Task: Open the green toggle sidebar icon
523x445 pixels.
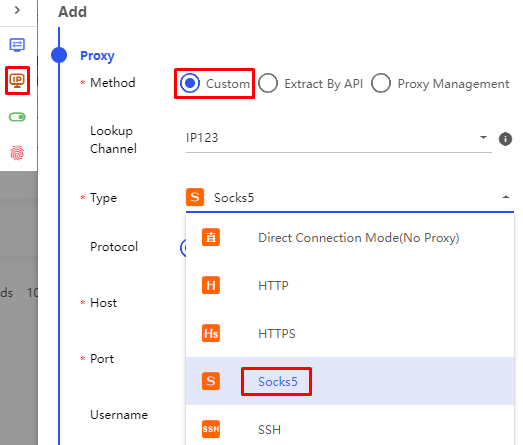Action: click(17, 117)
